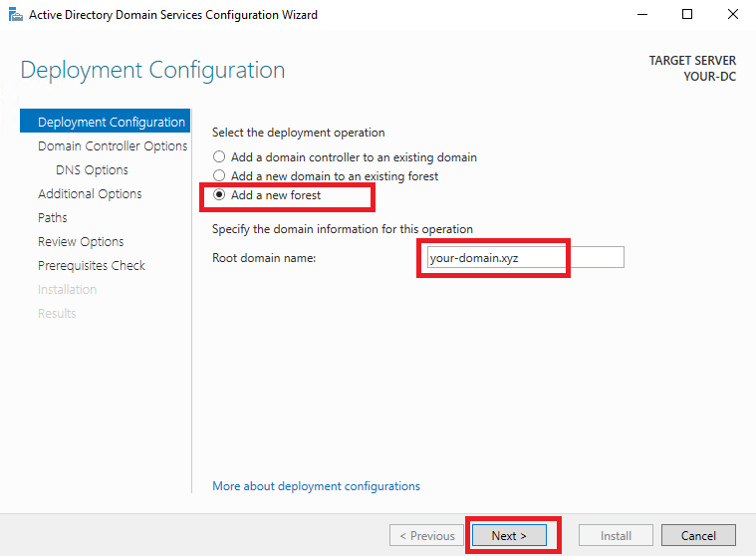Minimize the wizard window
Viewport: 756px width, 556px height.
[x=642, y=15]
